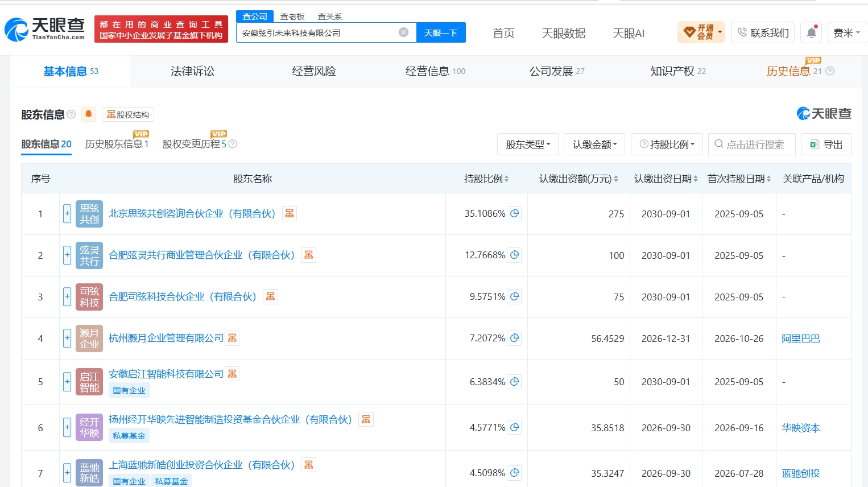868x487 pixels.
Task: Expand row 2 合肥弦灵共行 details
Action: 67,255
